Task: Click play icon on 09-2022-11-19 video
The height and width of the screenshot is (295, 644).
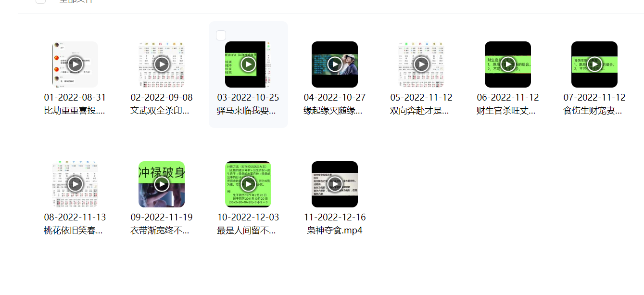Action: [x=162, y=184]
